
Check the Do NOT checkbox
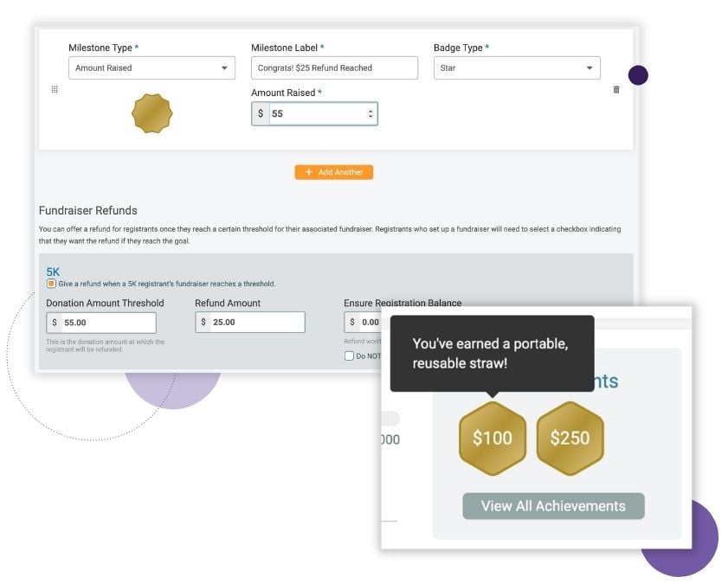tap(349, 356)
